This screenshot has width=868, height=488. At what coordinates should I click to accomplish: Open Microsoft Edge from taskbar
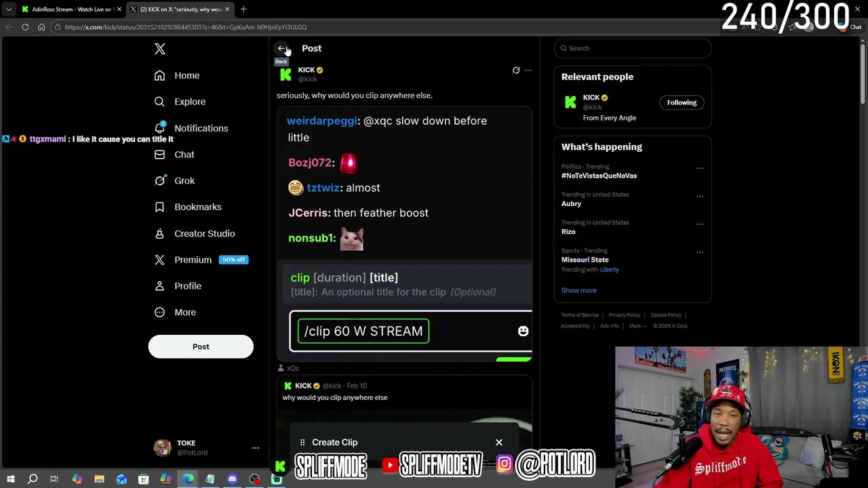pyautogui.click(x=188, y=479)
